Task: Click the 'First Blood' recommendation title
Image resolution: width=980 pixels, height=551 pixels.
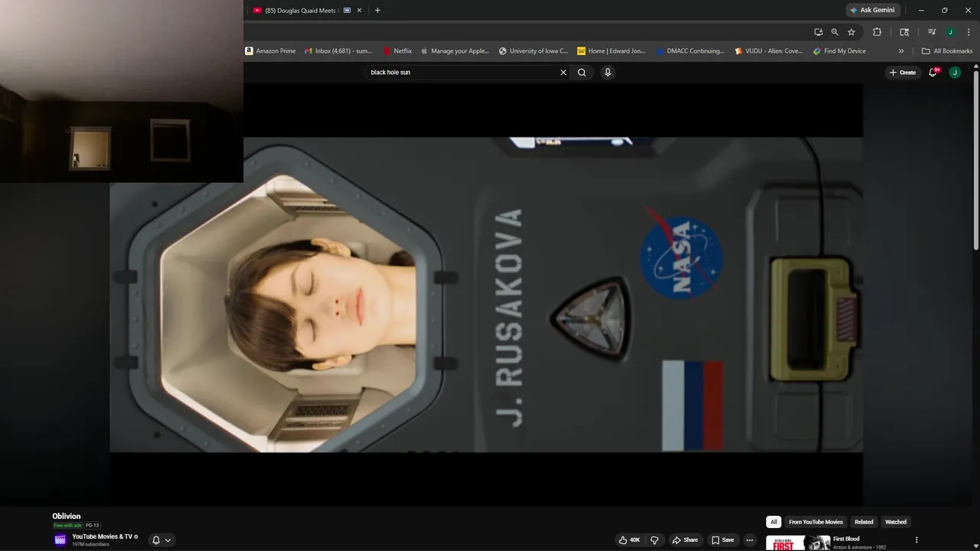Action: coord(846,539)
